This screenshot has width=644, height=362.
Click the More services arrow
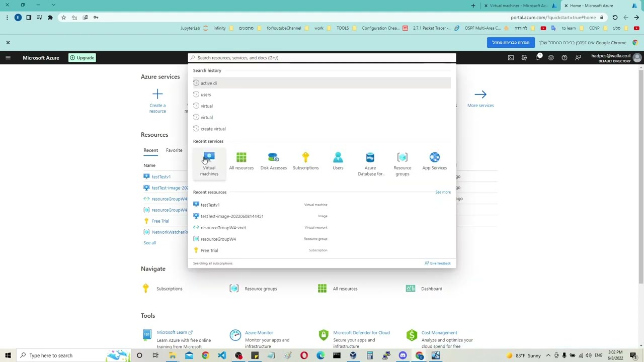pyautogui.click(x=480, y=94)
